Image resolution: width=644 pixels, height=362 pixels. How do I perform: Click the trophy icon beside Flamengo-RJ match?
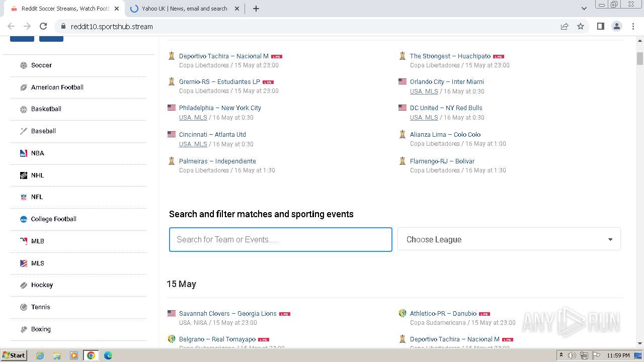(x=403, y=161)
